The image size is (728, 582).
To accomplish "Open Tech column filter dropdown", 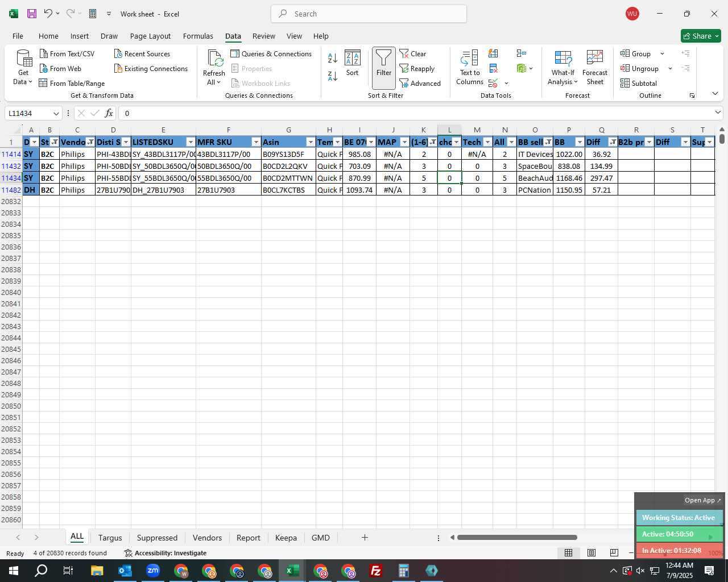I will pyautogui.click(x=487, y=142).
